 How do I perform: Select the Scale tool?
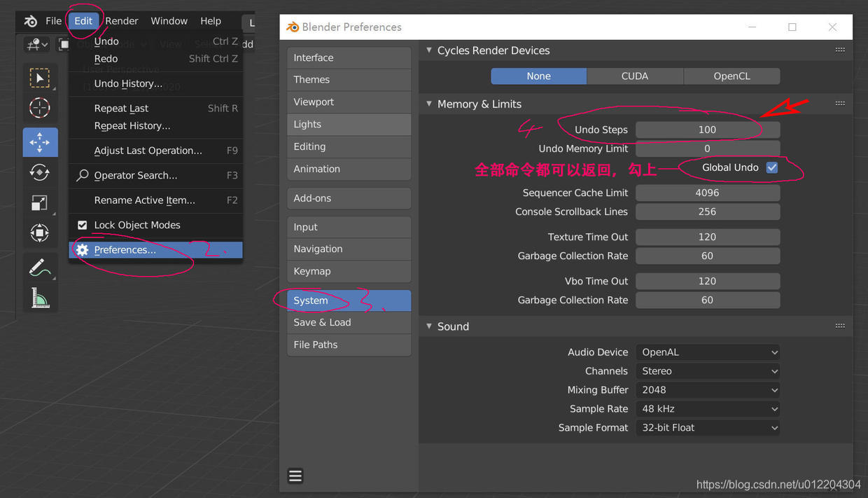[39, 202]
